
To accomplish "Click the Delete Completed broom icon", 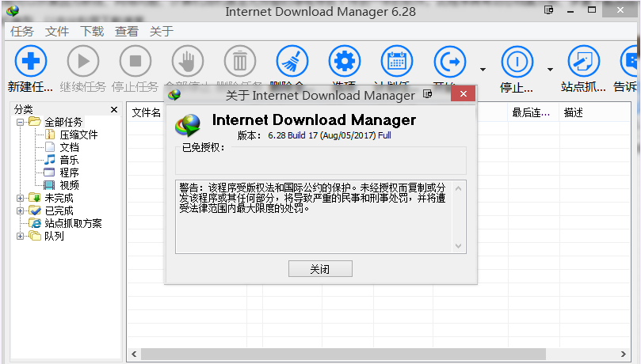I will (292, 61).
